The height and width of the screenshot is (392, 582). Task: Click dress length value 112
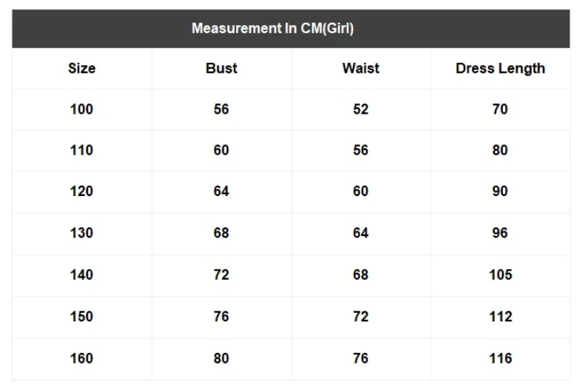click(500, 316)
